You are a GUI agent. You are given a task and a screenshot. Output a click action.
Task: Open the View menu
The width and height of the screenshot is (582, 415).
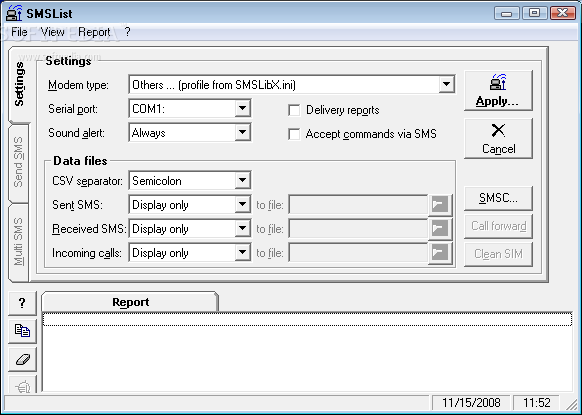pyautogui.click(x=52, y=32)
